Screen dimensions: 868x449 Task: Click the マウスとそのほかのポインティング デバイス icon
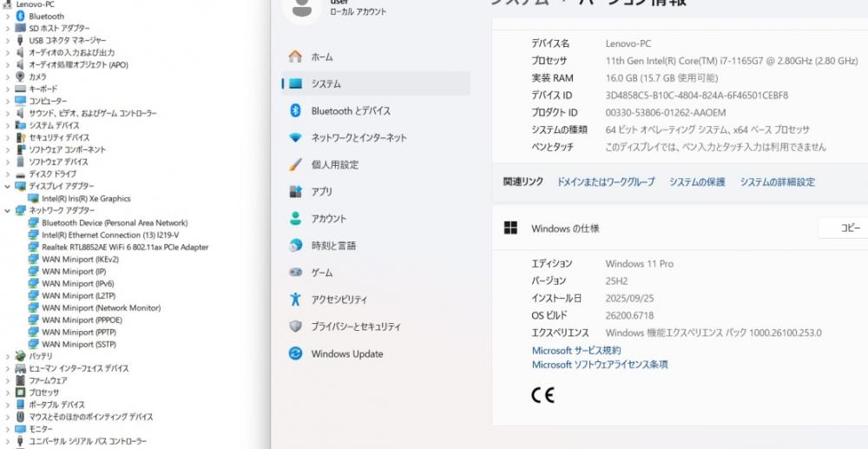pos(21,417)
